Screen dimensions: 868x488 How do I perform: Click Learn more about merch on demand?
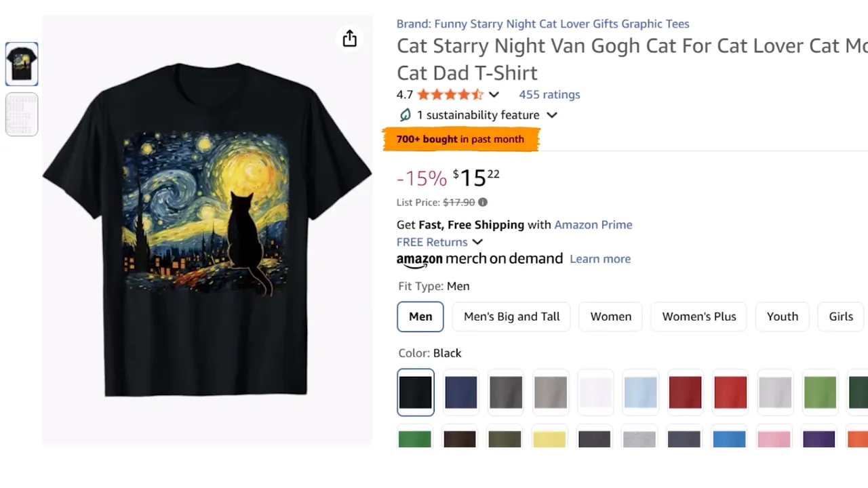[600, 259]
